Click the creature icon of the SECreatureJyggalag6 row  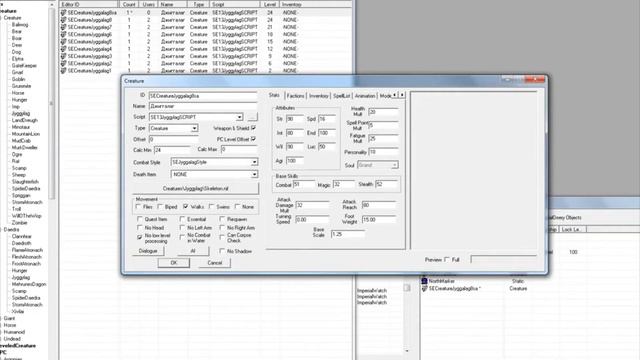[63, 34]
